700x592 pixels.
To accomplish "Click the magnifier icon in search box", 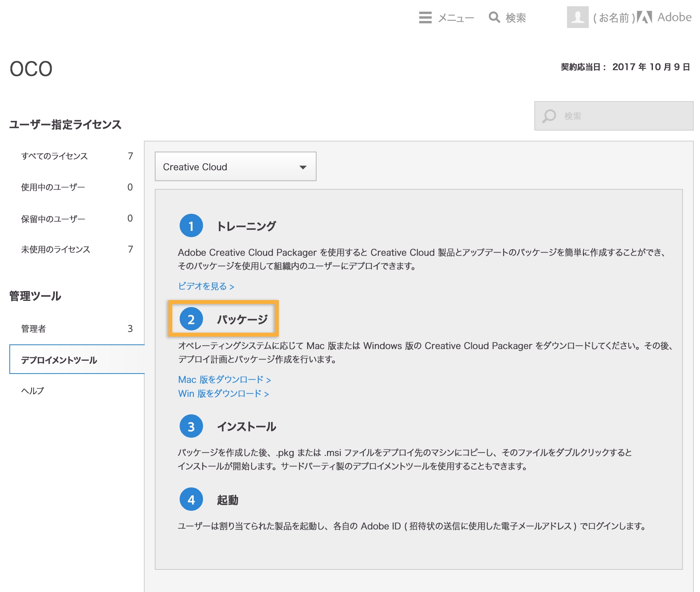I will click(x=549, y=116).
